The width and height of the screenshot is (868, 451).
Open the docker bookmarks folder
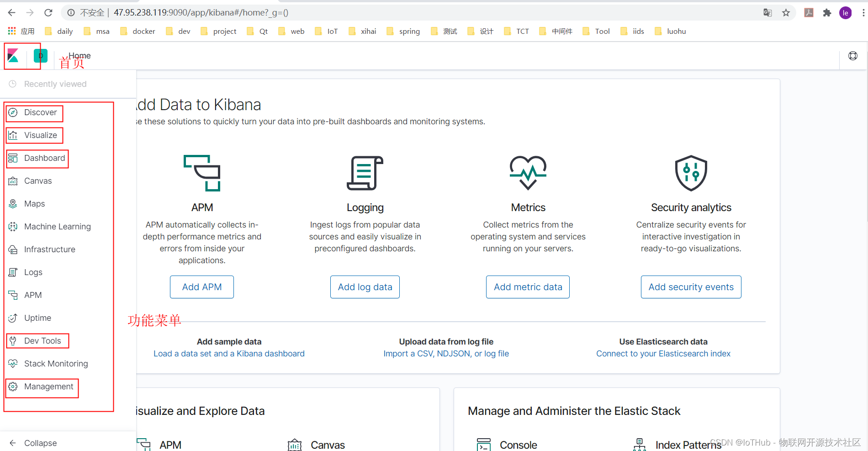click(x=138, y=31)
